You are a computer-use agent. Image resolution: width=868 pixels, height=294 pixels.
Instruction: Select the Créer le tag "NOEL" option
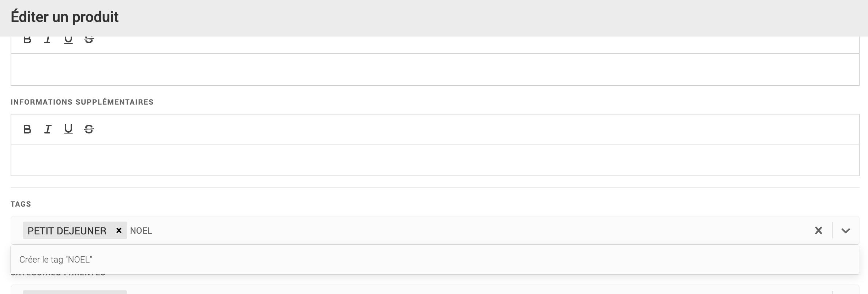pyautogui.click(x=56, y=260)
